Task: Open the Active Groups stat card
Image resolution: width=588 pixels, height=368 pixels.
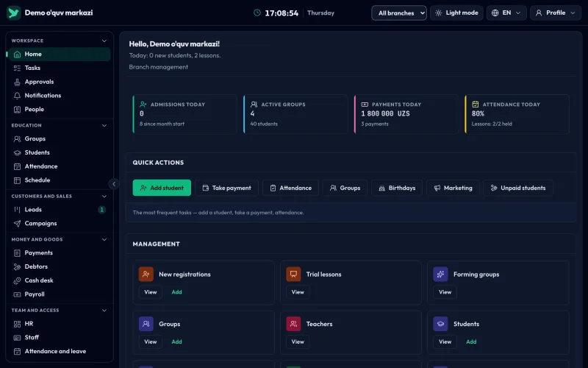Action: (295, 114)
